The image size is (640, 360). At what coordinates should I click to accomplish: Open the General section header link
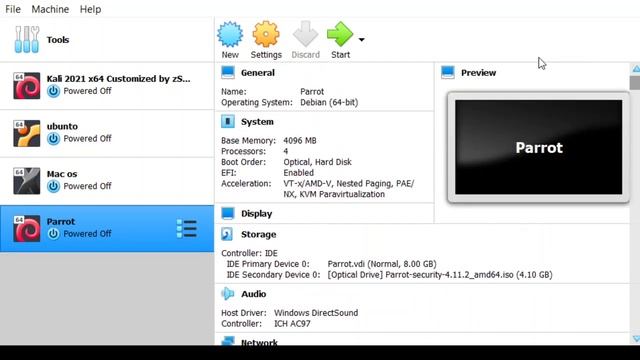click(x=258, y=73)
